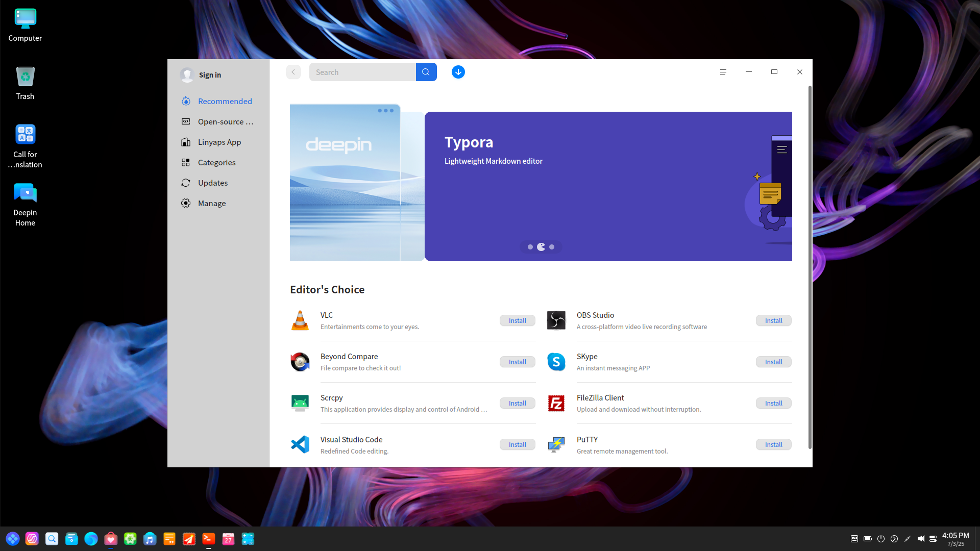
Task: Click the Scrcpy android icon
Action: [x=300, y=403]
